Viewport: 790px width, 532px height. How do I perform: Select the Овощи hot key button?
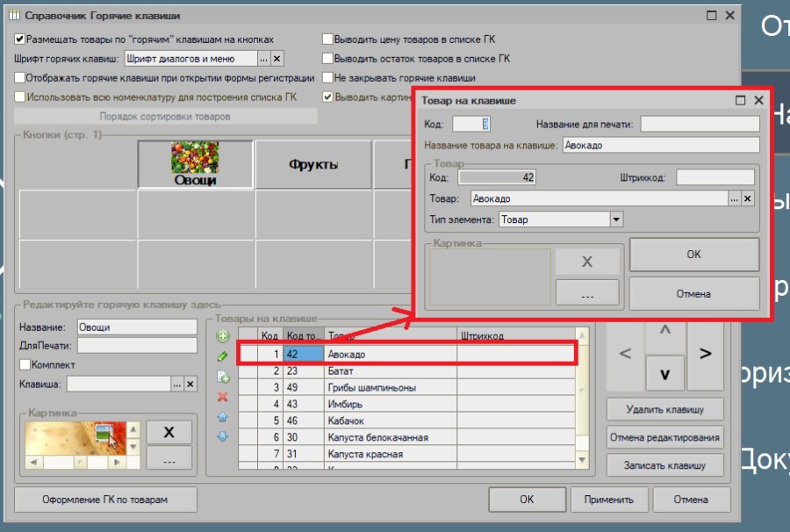click(x=195, y=164)
